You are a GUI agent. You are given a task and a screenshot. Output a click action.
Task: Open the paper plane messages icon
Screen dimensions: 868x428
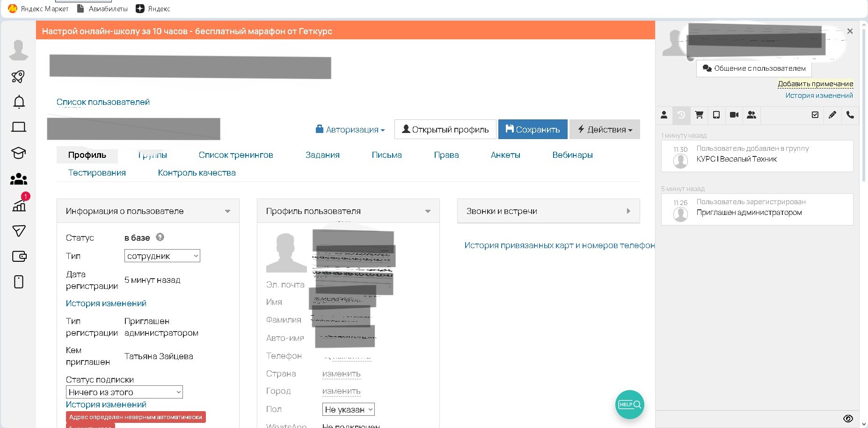click(x=19, y=230)
